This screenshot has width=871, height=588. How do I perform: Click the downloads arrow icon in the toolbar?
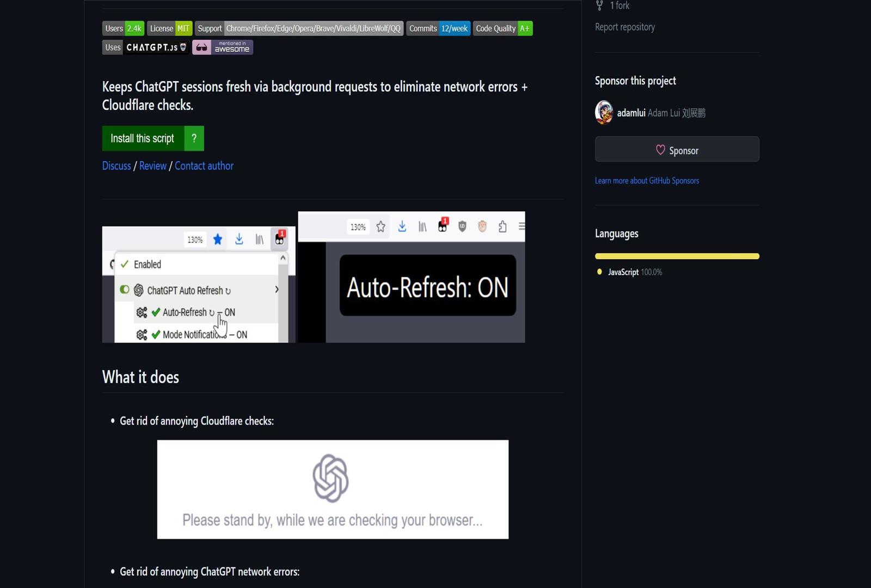239,239
